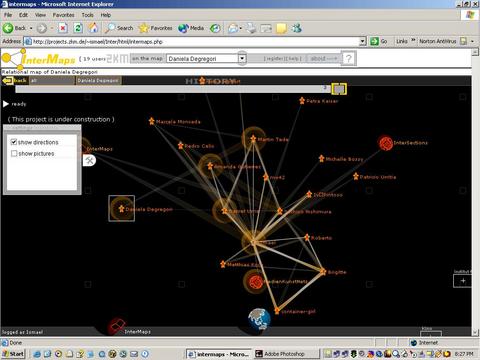Click the red InterSections node icon
480x360 pixels.
pyautogui.click(x=386, y=143)
